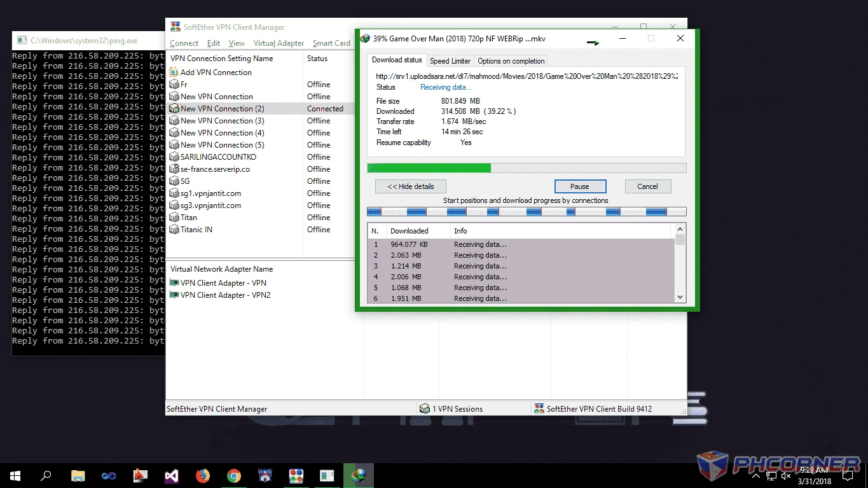The image size is (868, 488).
Task: Open the Connect menu
Action: [184, 43]
